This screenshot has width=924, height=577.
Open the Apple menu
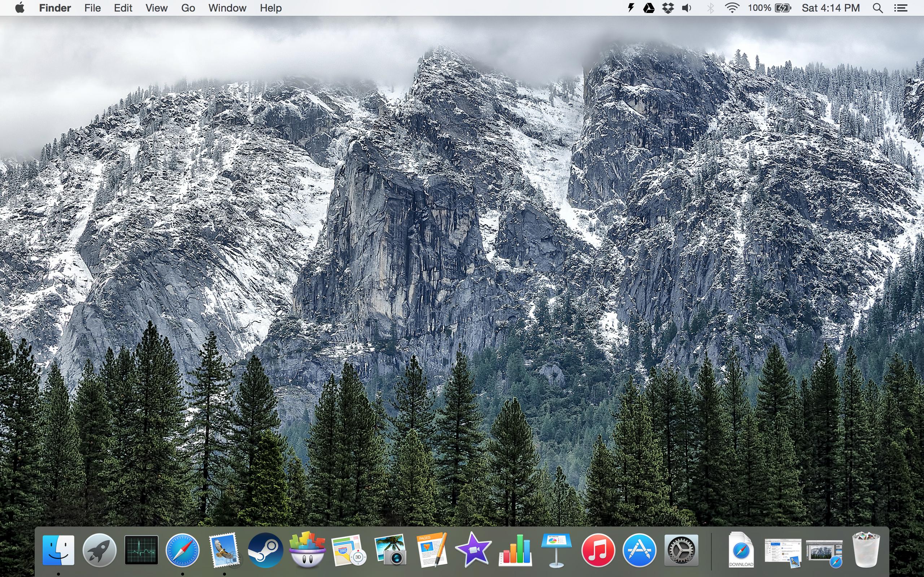pyautogui.click(x=20, y=8)
